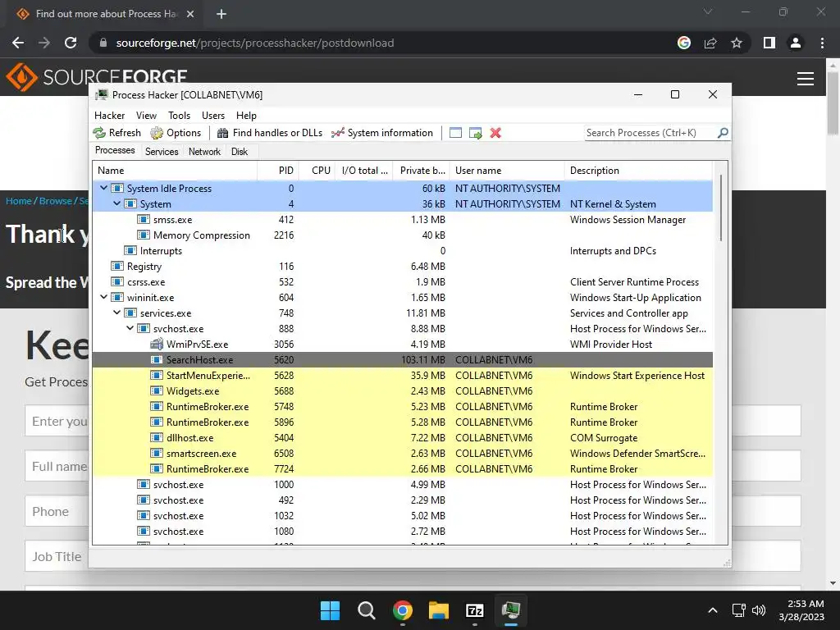Click the Chrome reload page icon

[71, 43]
